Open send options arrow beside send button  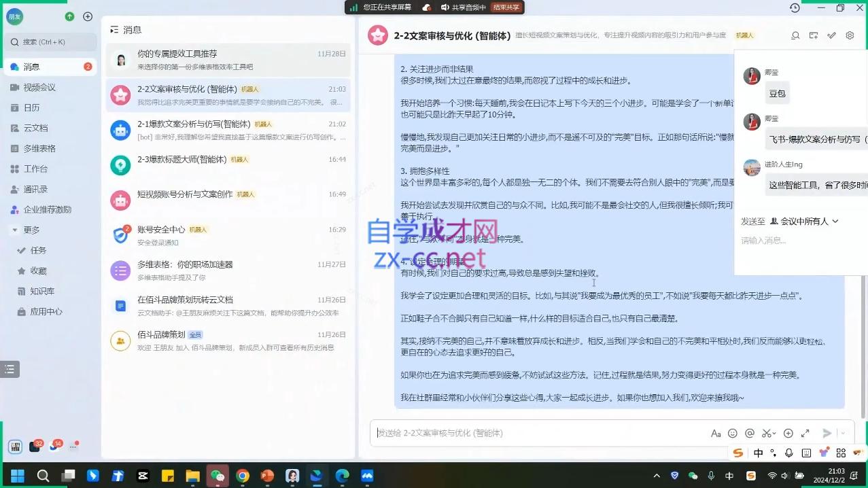click(x=843, y=433)
